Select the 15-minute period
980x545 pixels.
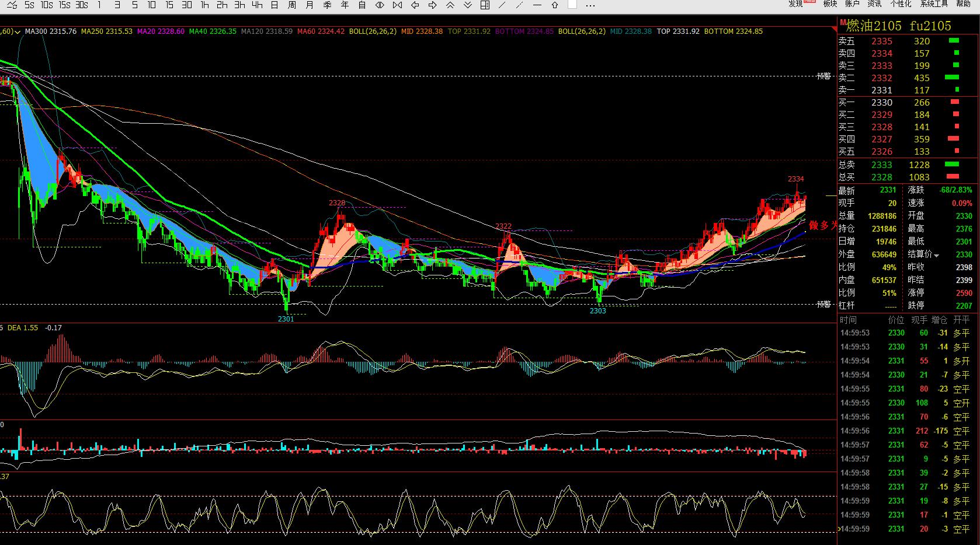(x=169, y=5)
